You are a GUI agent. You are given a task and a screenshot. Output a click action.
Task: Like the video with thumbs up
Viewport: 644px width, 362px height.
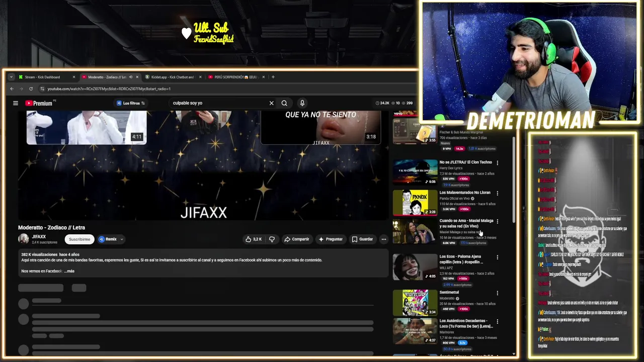click(254, 239)
